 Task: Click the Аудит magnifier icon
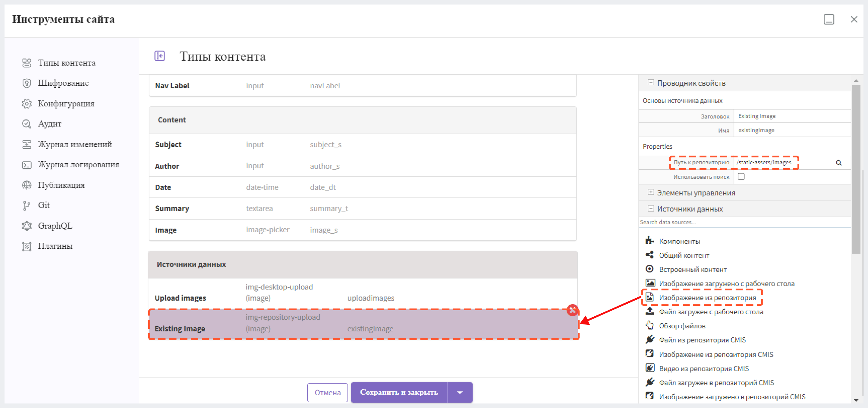(x=27, y=124)
